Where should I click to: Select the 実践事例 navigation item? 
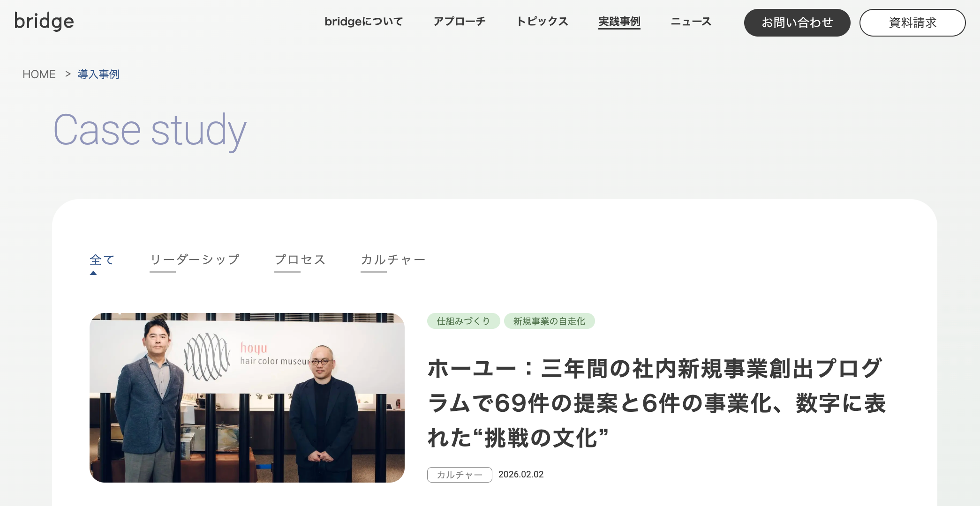(619, 22)
